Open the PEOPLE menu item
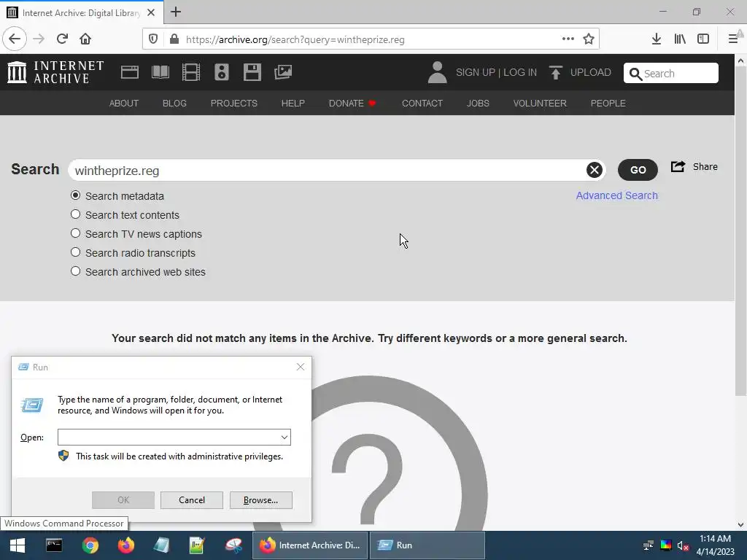747x560 pixels. click(x=608, y=104)
